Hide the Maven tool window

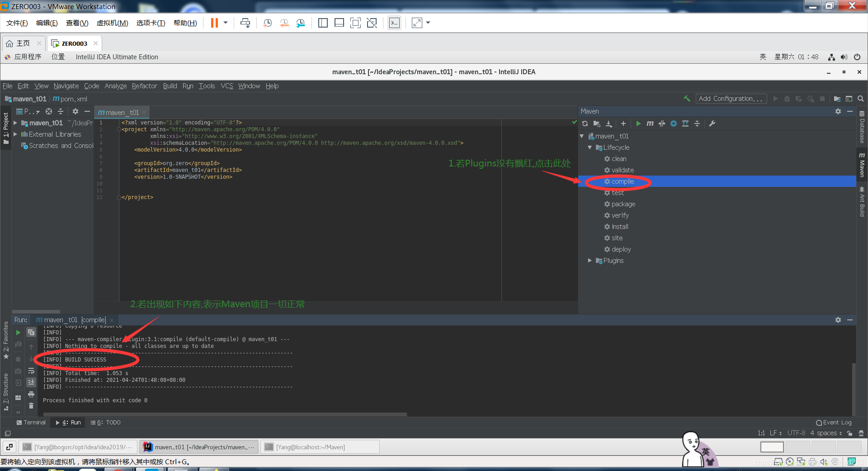(850, 111)
